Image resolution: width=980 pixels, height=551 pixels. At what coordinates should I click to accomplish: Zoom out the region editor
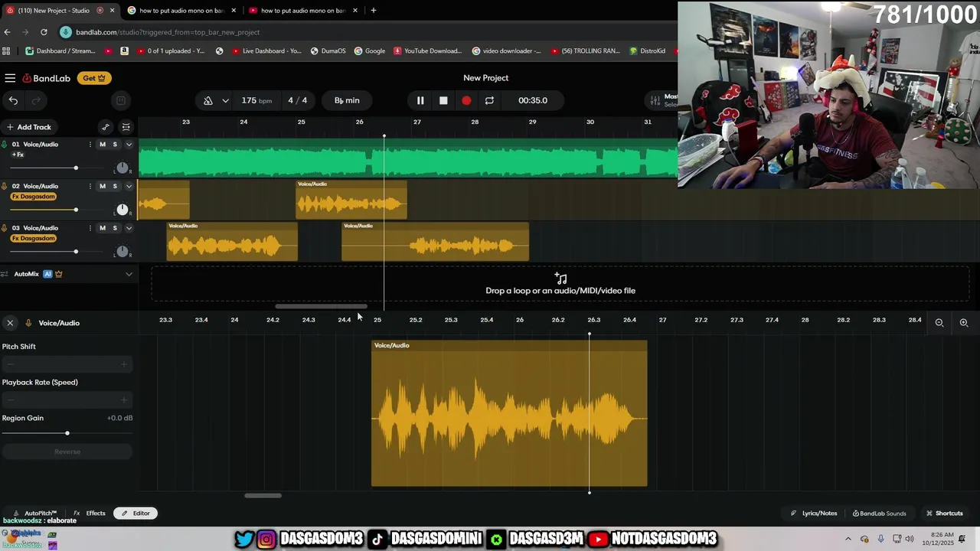[939, 323]
